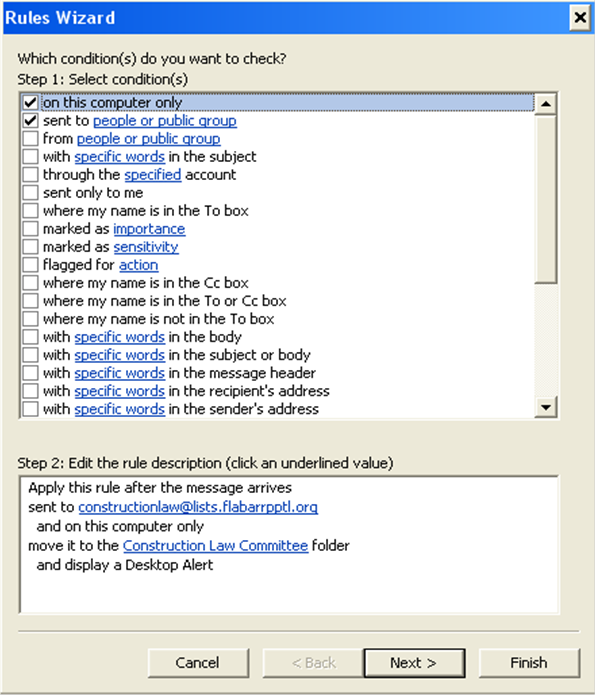The image size is (596, 696).
Task: Click the conditions list scrollbar thumb
Action: (x=546, y=199)
